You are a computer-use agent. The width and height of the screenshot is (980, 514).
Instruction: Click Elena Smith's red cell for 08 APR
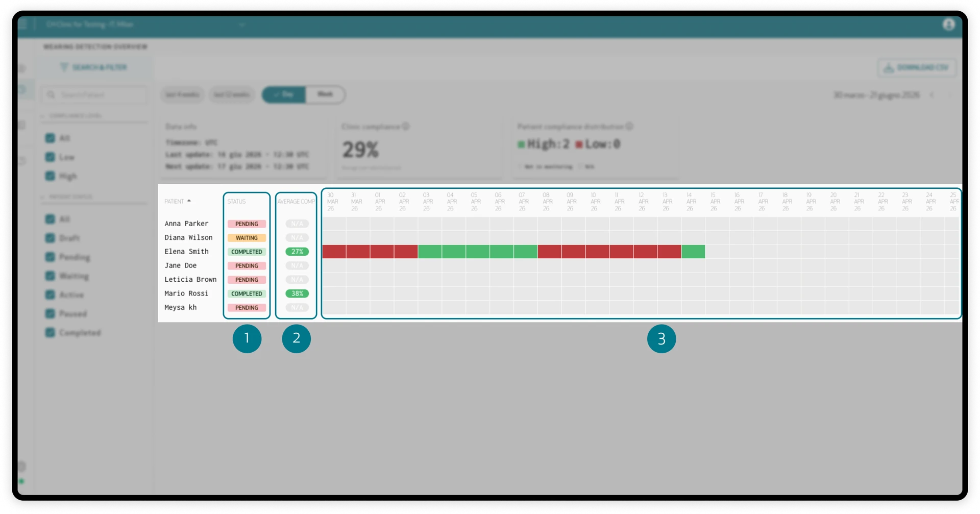tap(549, 251)
